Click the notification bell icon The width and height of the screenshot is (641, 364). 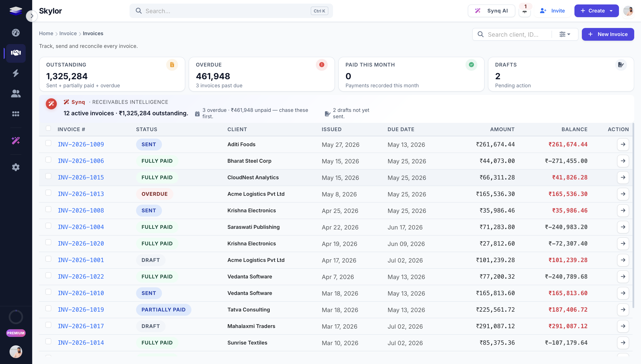[524, 11]
